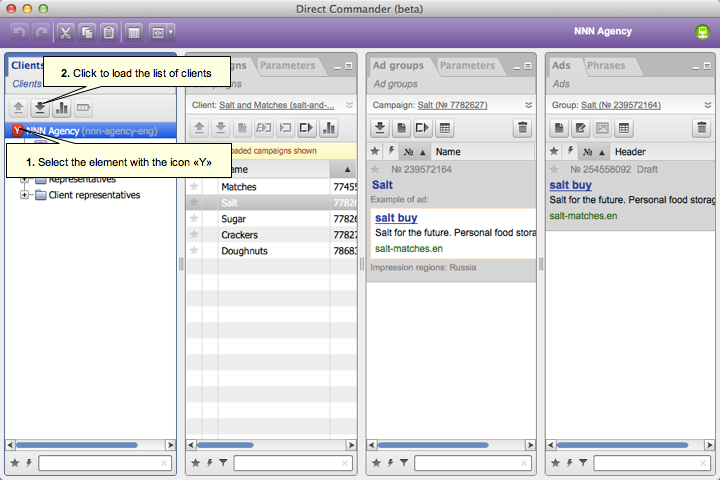Viewport: 720px width, 480px height.
Task: Click the funnel filter icon below Campaigns list
Action: [223, 463]
